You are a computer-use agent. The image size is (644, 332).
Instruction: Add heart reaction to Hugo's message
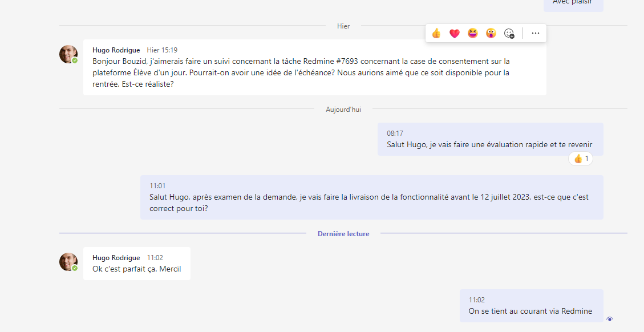pyautogui.click(x=455, y=33)
